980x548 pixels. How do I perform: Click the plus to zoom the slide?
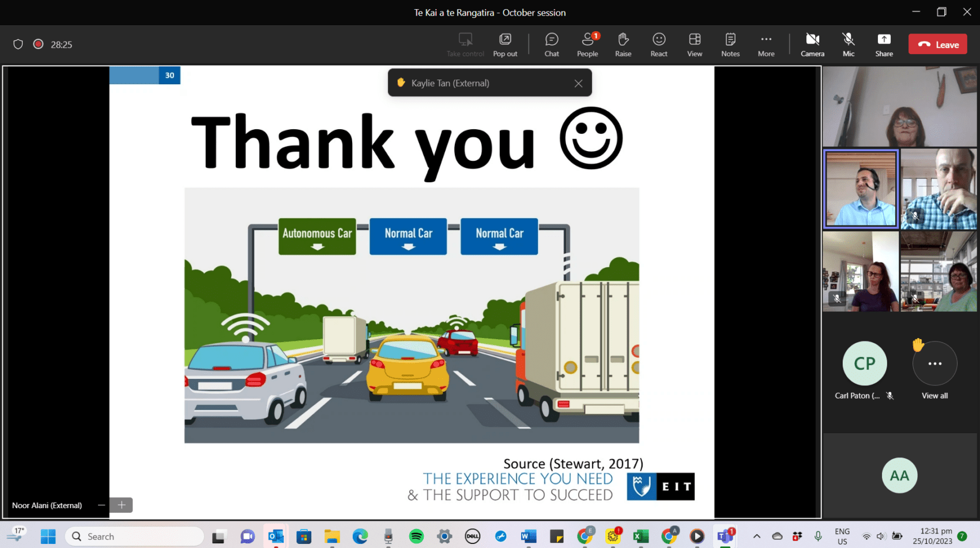pyautogui.click(x=121, y=505)
